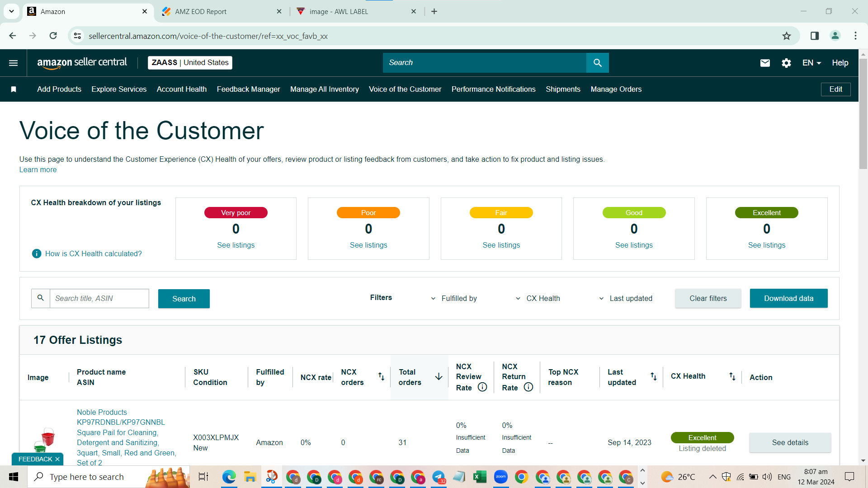See listings under Excellent
The height and width of the screenshot is (488, 868).
coord(766,245)
